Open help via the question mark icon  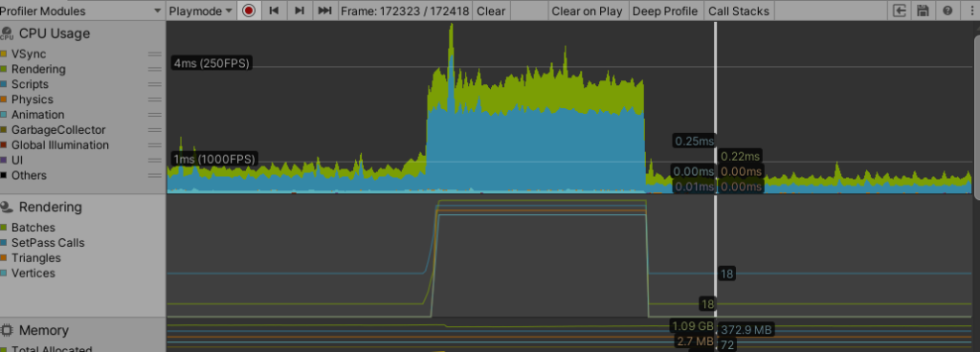pos(947,11)
